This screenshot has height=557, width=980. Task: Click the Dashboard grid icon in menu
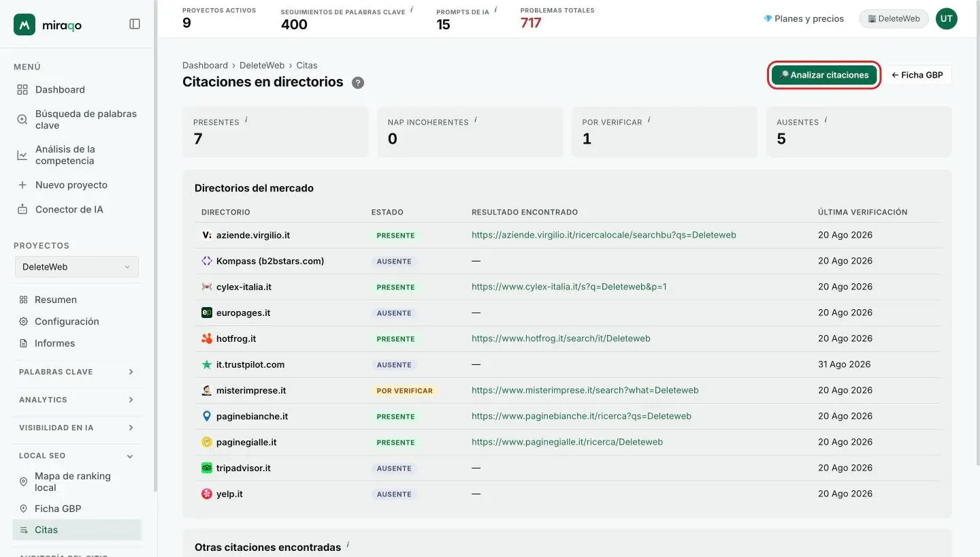coord(22,90)
